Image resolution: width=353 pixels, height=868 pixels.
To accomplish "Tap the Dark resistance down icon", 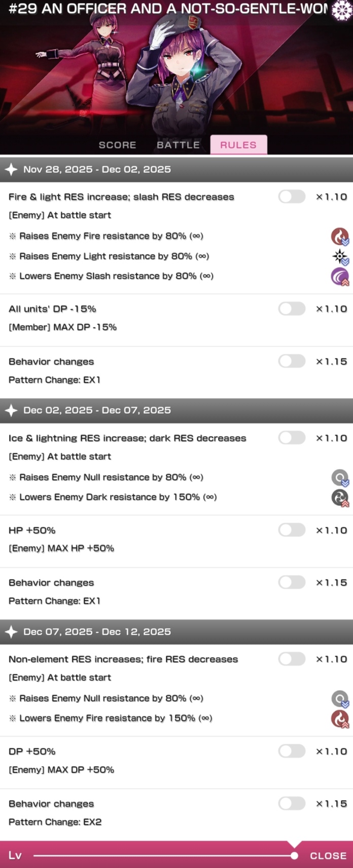I will tap(340, 497).
